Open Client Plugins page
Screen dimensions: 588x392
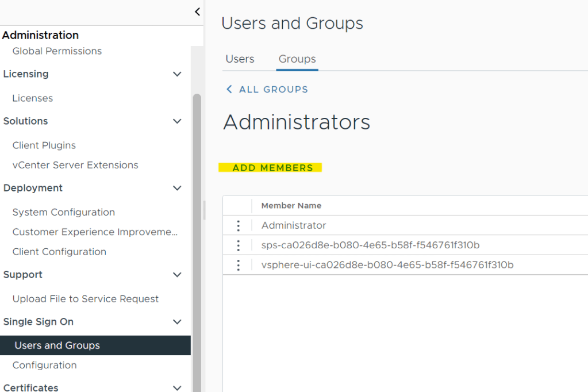[44, 145]
